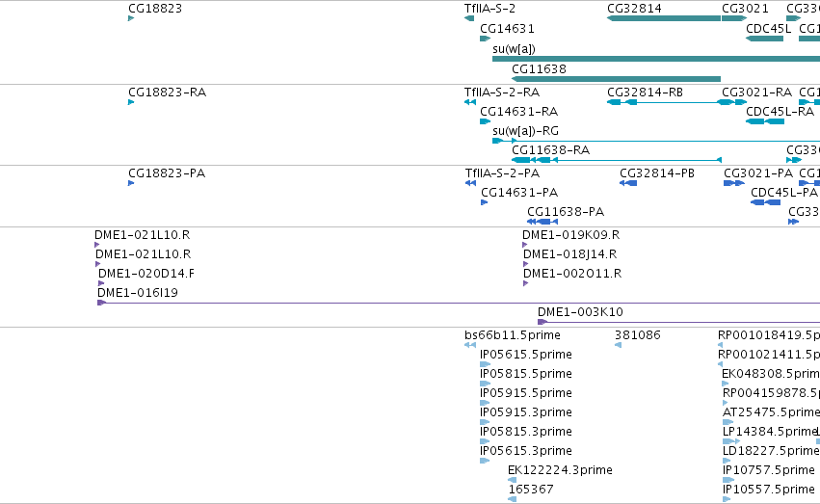
Task: Click the IP05915.5prime EST label
Action: (x=525, y=394)
